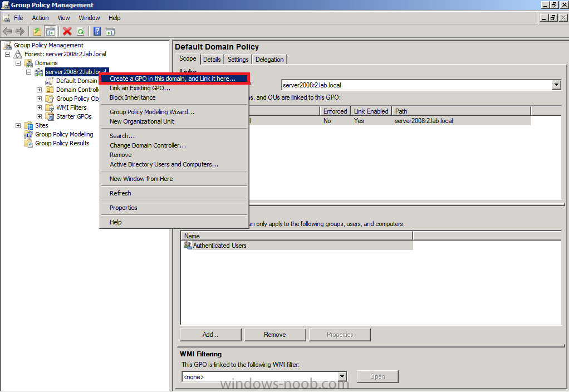
Task: Open the View menu
Action: 63,18
